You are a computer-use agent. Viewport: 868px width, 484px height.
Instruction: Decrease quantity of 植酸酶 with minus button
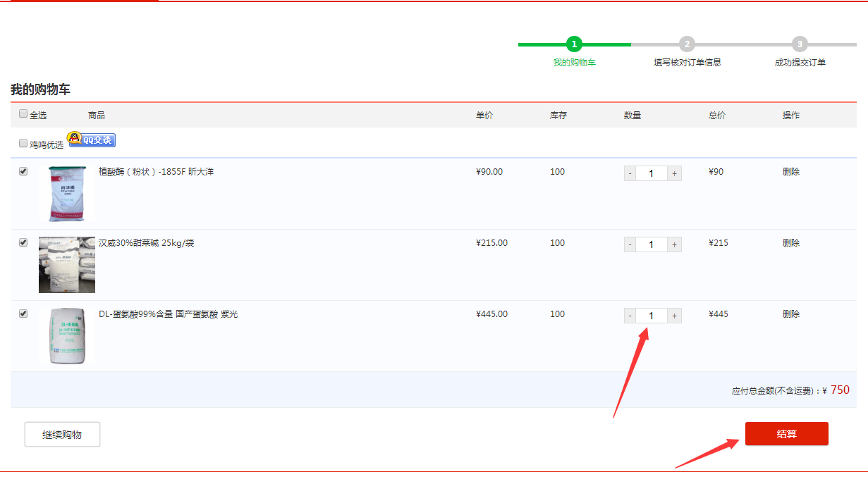coord(630,173)
